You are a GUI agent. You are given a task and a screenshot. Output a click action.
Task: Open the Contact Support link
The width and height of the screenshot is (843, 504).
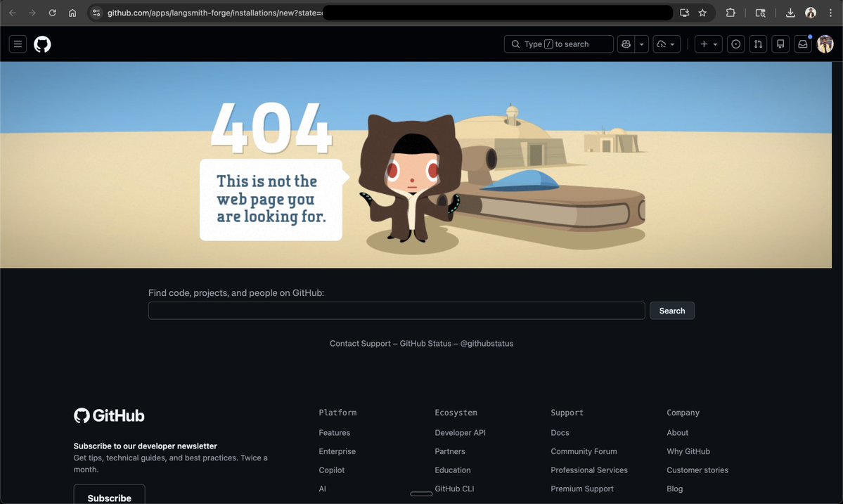[360, 343]
